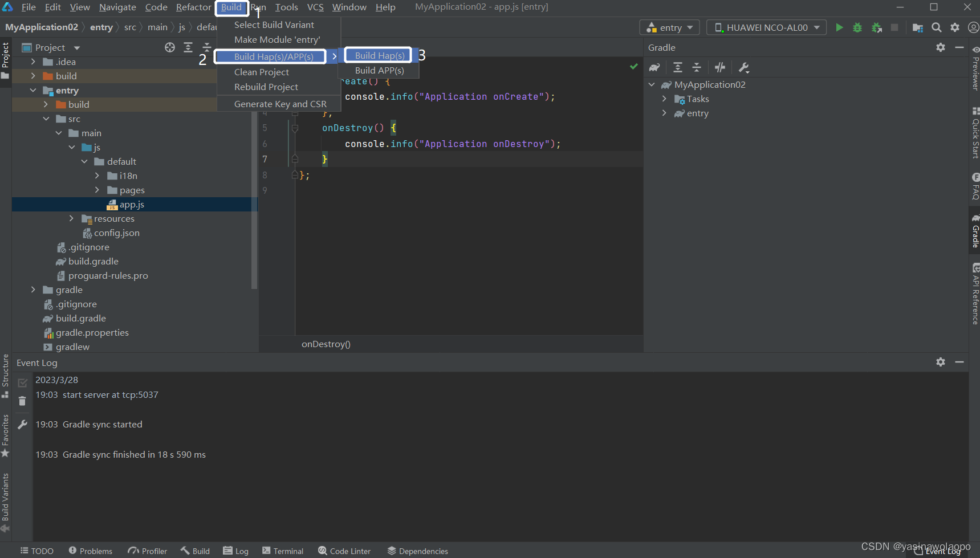Click the Stop button in toolbar

pyautogui.click(x=894, y=27)
